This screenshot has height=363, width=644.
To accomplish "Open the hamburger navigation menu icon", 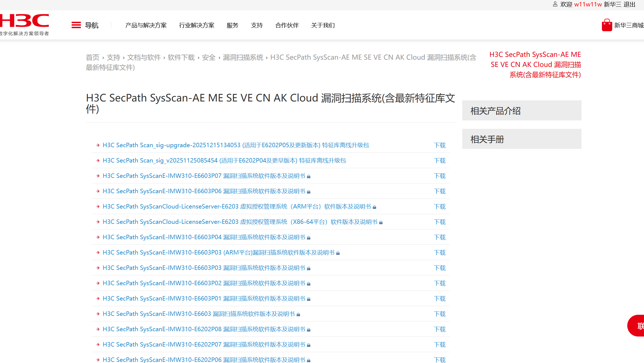I will coord(76,25).
